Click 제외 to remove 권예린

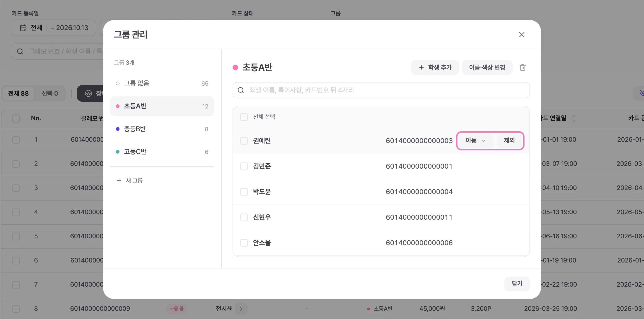pyautogui.click(x=509, y=140)
